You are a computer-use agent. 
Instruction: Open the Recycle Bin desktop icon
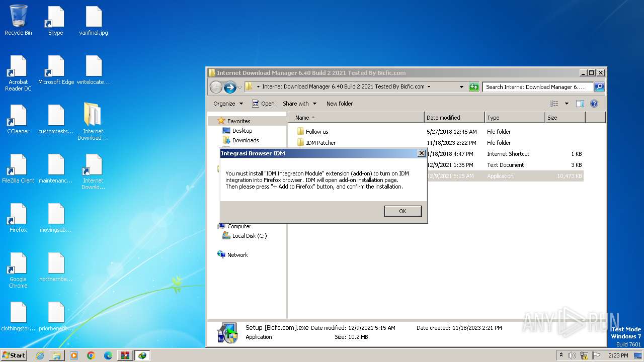click(x=18, y=21)
